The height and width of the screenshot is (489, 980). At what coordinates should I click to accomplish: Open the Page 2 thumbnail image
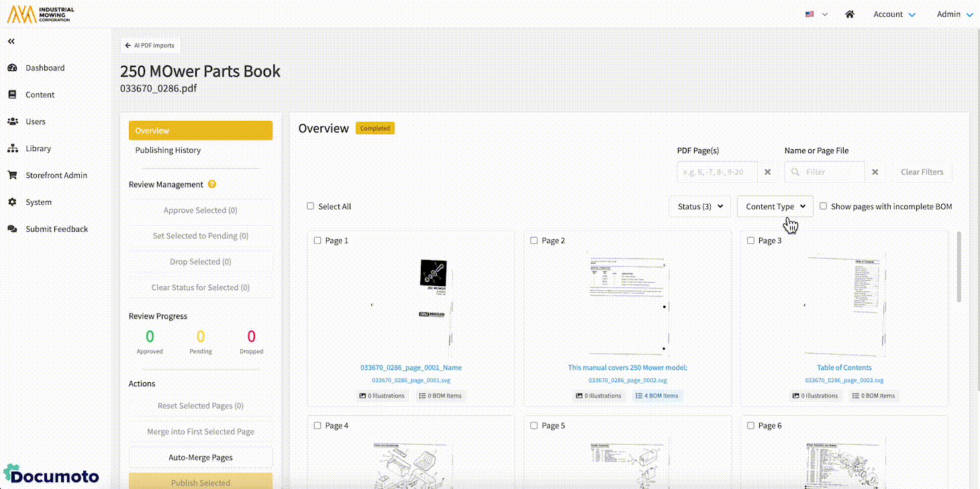(x=628, y=306)
